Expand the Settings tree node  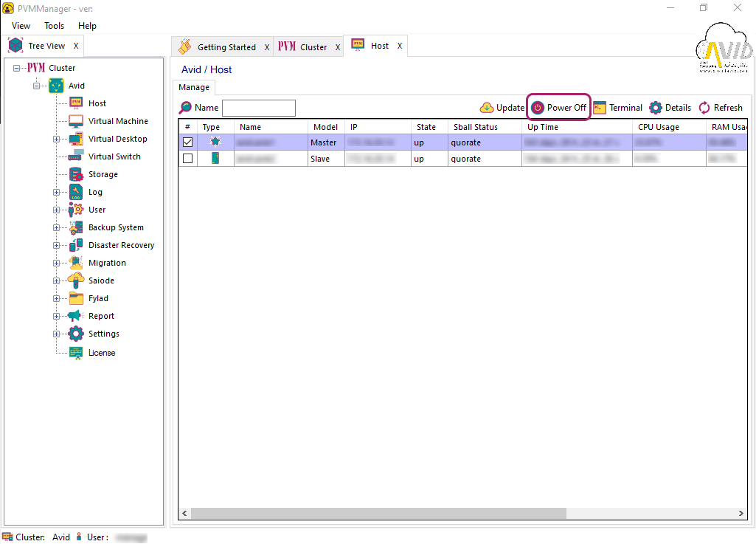56,334
